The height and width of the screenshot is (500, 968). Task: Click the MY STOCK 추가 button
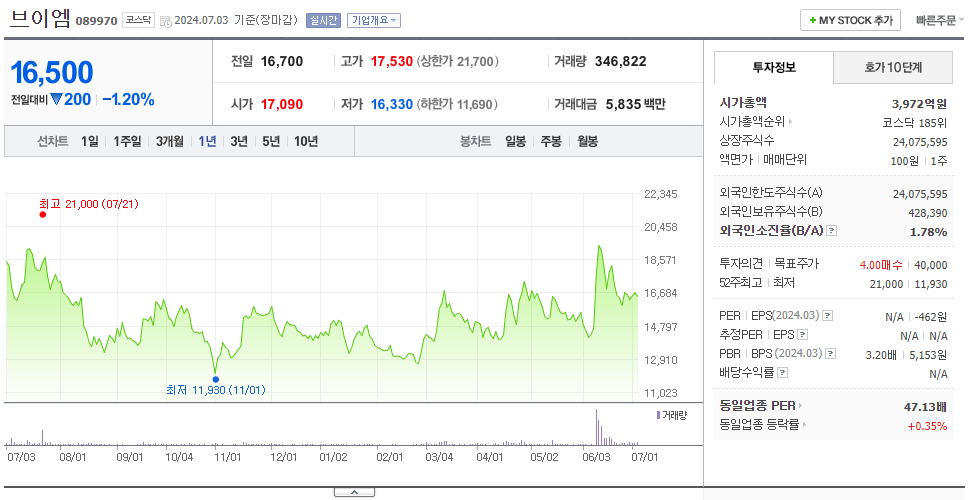(850, 20)
